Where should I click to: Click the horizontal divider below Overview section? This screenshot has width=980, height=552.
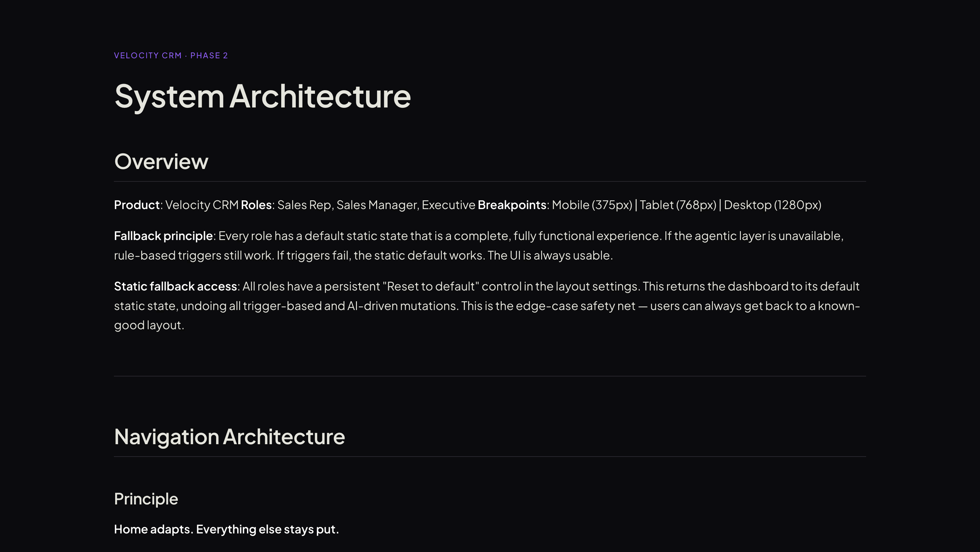click(x=490, y=376)
